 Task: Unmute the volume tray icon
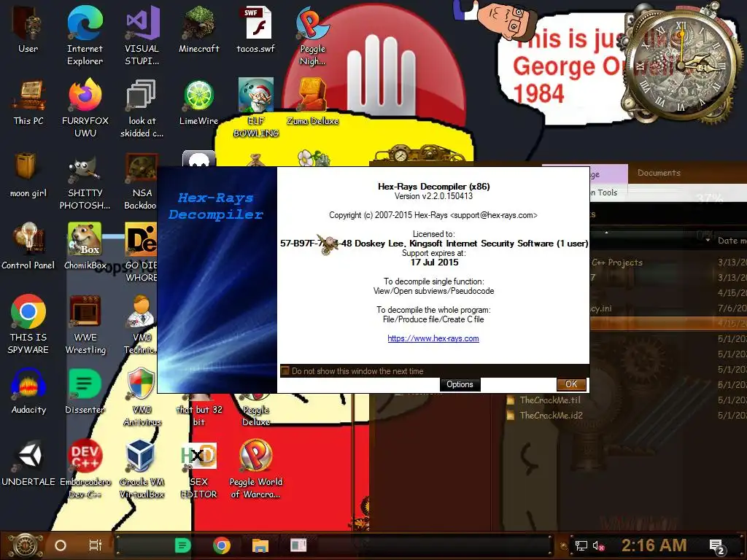[x=598, y=545]
